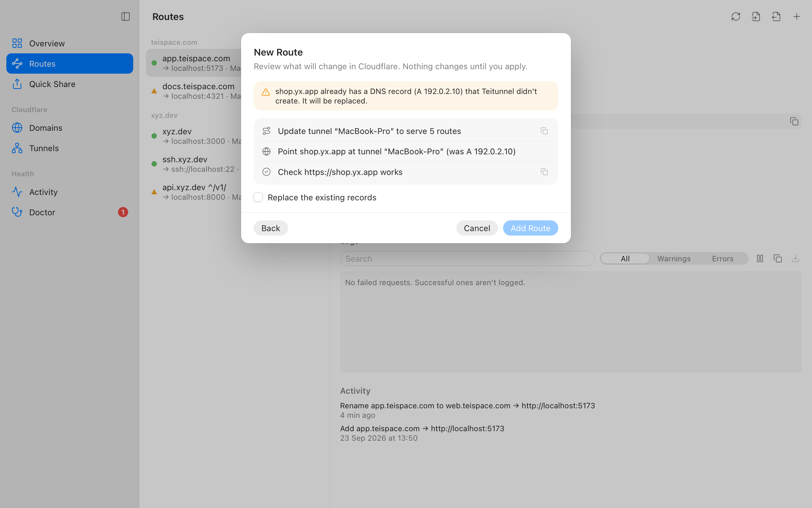Select Routes in the sidebar

click(x=70, y=63)
